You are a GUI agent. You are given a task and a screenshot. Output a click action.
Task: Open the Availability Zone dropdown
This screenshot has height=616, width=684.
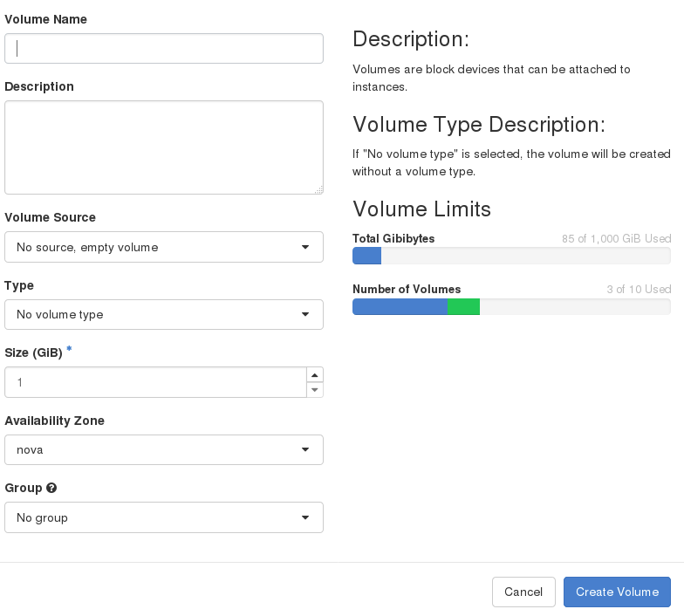[164, 450]
